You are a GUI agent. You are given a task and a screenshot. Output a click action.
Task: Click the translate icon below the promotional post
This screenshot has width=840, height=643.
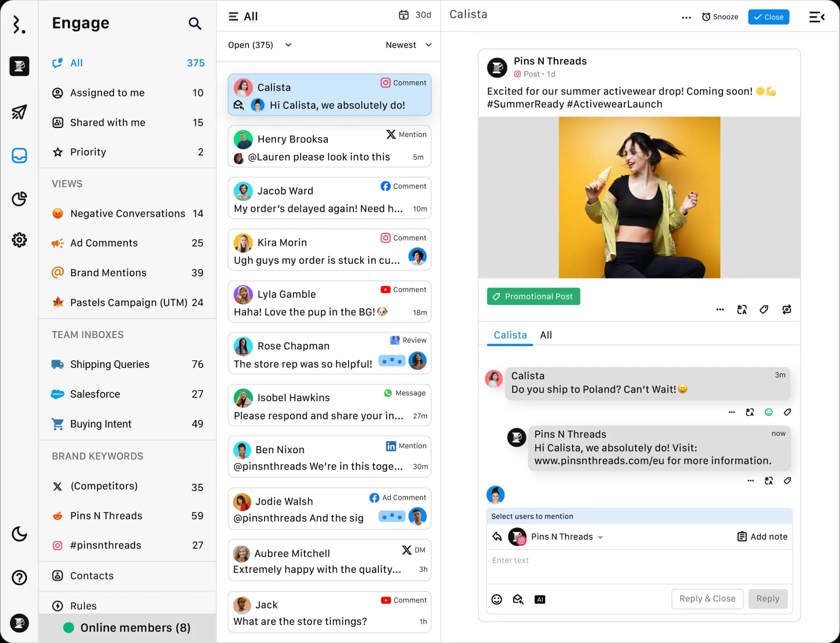pos(742,310)
